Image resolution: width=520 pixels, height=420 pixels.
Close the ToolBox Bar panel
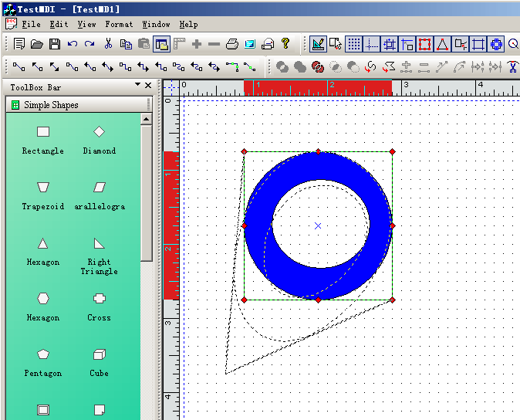point(148,85)
